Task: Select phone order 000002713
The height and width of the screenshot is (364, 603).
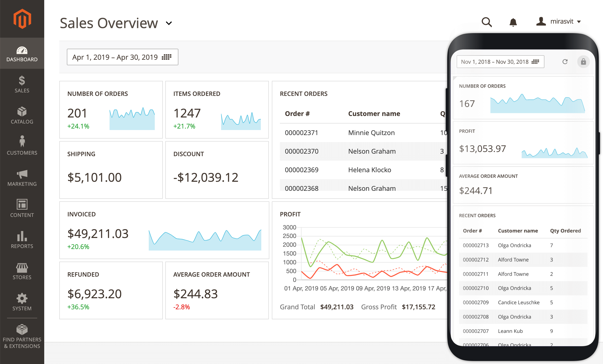Action: pyautogui.click(x=523, y=245)
